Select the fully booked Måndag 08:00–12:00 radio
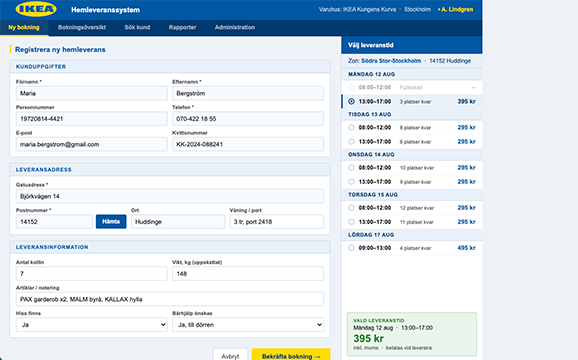Screen dimensions: 578x360 tap(351, 87)
